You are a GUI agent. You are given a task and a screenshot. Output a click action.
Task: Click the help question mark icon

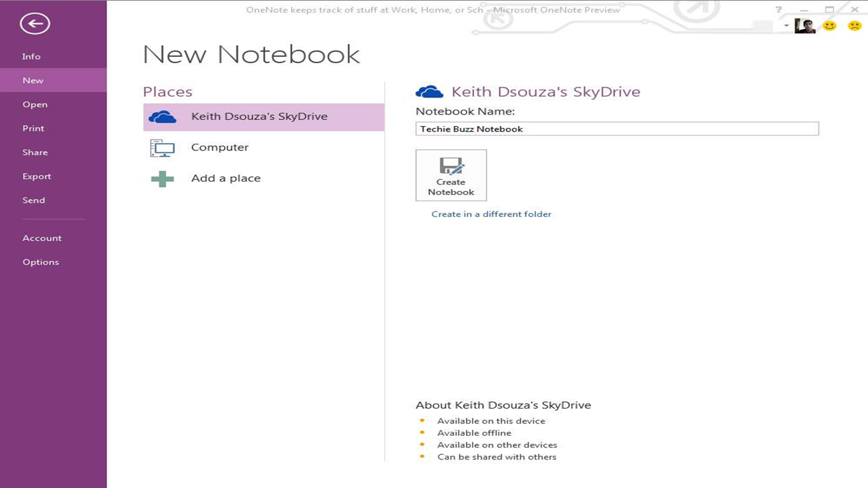point(778,9)
